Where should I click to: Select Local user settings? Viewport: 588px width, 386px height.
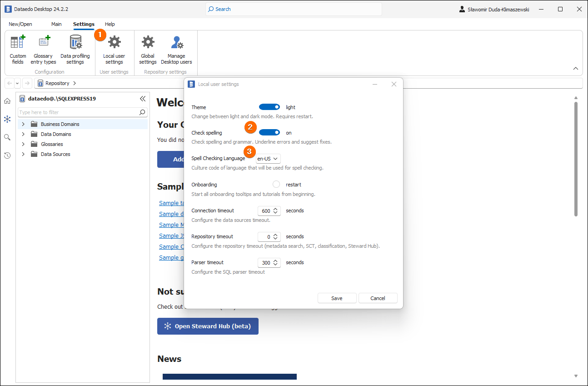coord(114,49)
